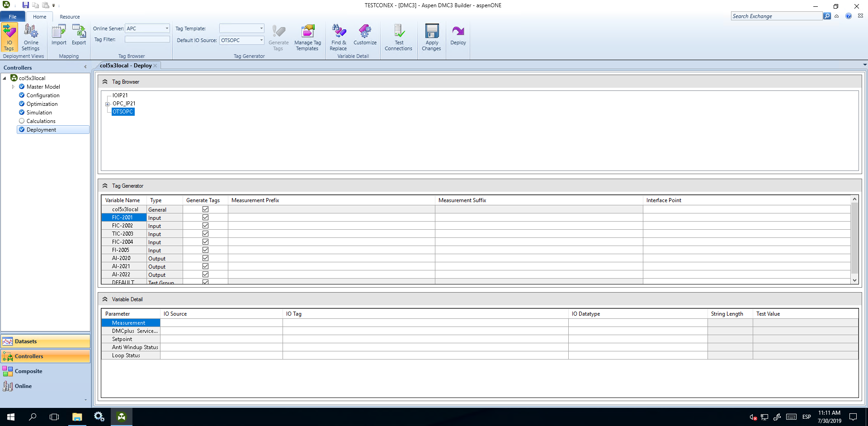Screen dimensions: 868x426
Task: Toggle Generate Tags for FIC-2004
Action: point(205,242)
